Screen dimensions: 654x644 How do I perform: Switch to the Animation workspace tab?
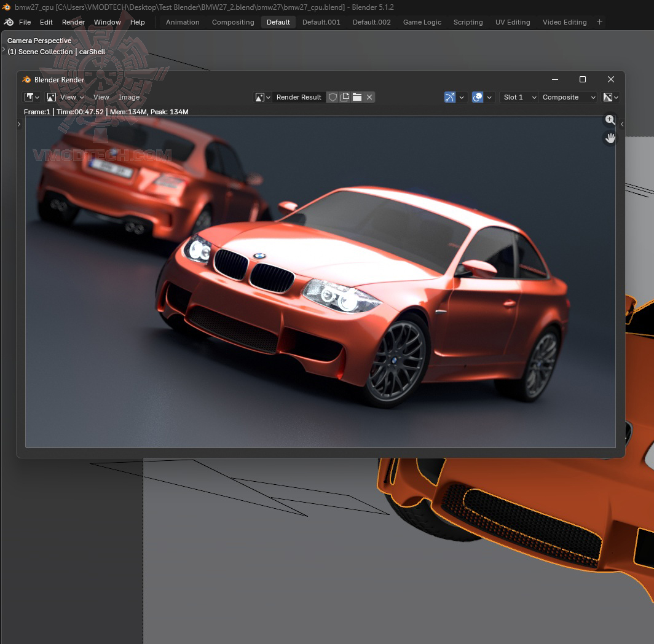pos(183,22)
